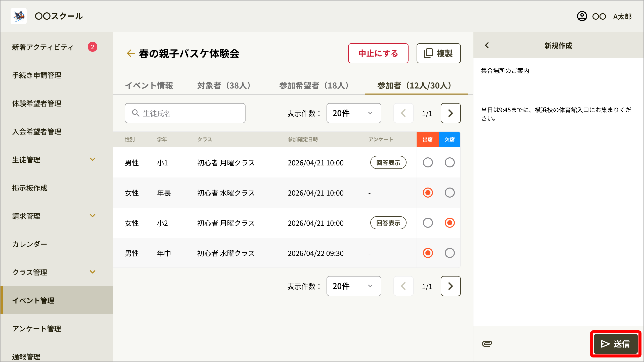This screenshot has height=362, width=644.
Task: Click 中止にする button
Action: pyautogui.click(x=378, y=53)
